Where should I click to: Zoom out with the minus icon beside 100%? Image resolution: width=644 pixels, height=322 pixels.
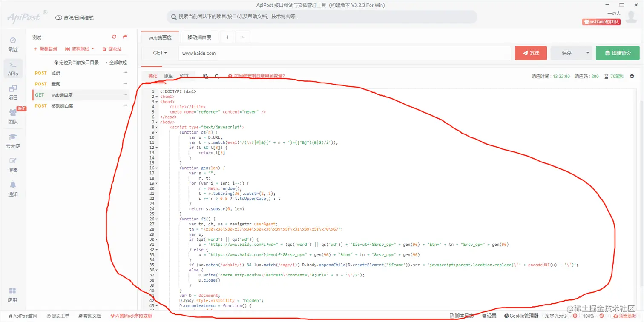point(575,316)
